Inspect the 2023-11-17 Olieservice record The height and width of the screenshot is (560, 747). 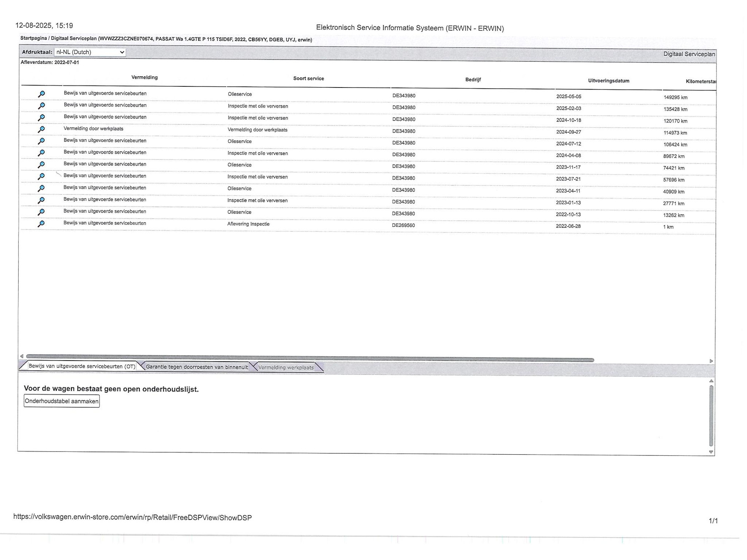click(41, 165)
